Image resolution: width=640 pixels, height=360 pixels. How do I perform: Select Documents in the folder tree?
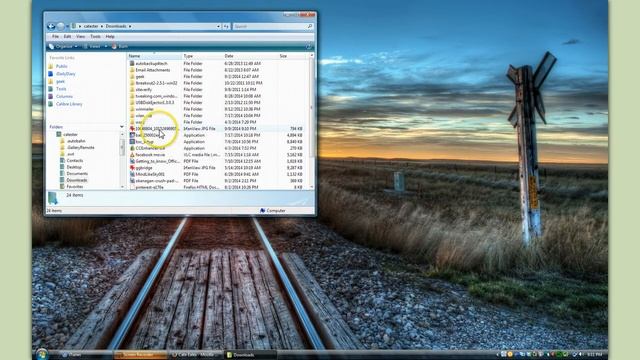pos(77,173)
